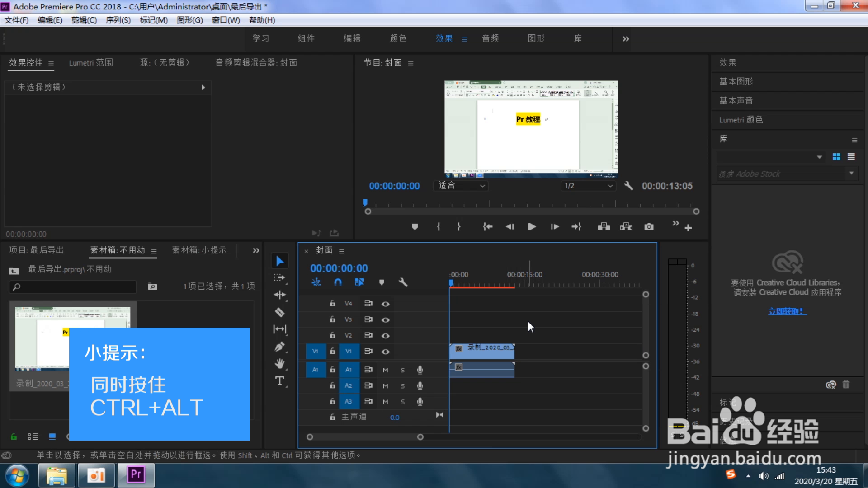This screenshot has height=488, width=868.
Task: Select the Type tool
Action: (x=280, y=381)
